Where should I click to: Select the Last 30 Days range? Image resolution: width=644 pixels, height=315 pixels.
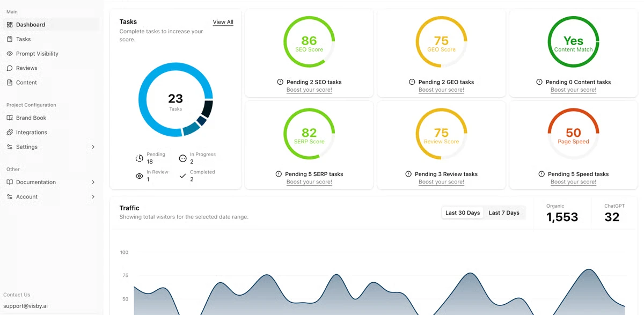[x=463, y=213]
